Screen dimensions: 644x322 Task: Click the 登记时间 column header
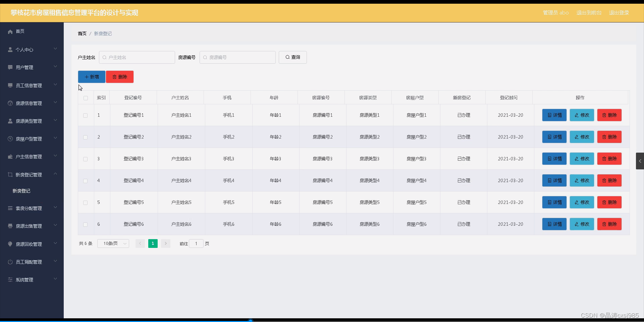click(509, 98)
